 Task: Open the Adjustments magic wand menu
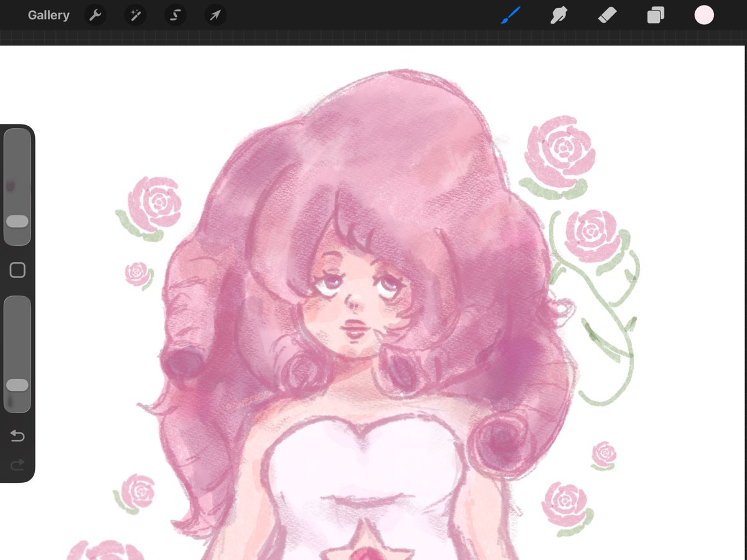click(135, 16)
